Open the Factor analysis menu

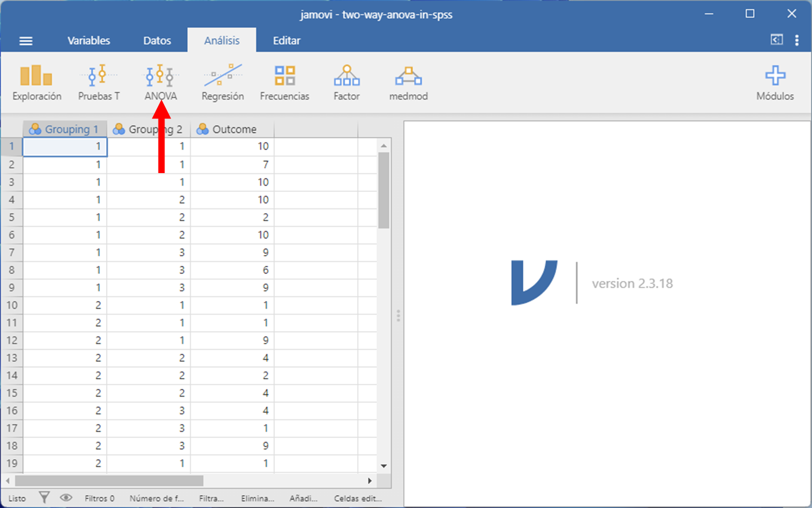(x=347, y=82)
